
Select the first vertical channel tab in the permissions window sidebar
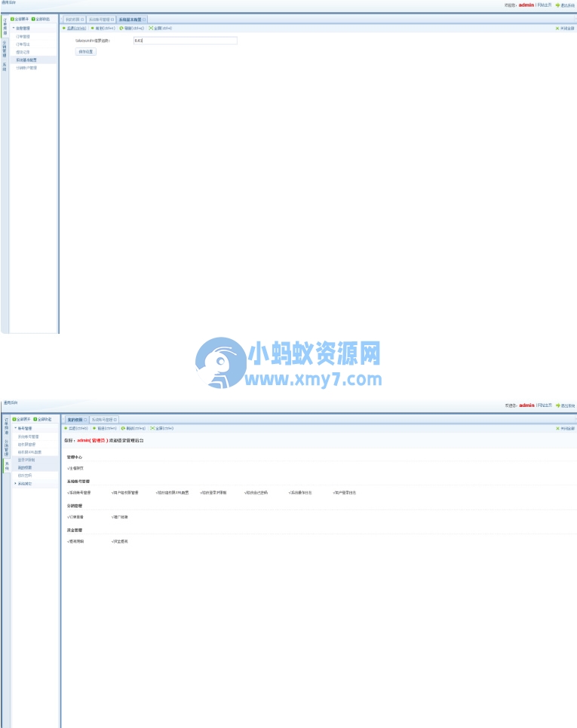coord(7,427)
